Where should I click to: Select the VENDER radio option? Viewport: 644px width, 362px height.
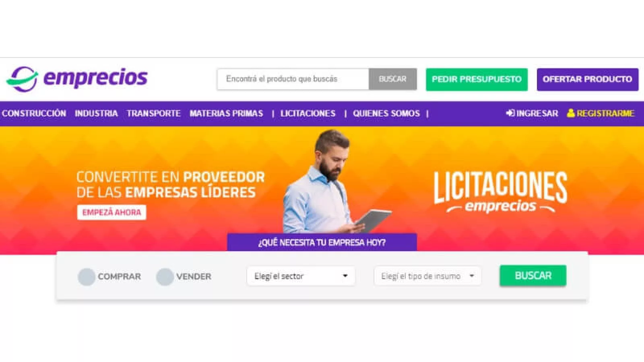[165, 277]
